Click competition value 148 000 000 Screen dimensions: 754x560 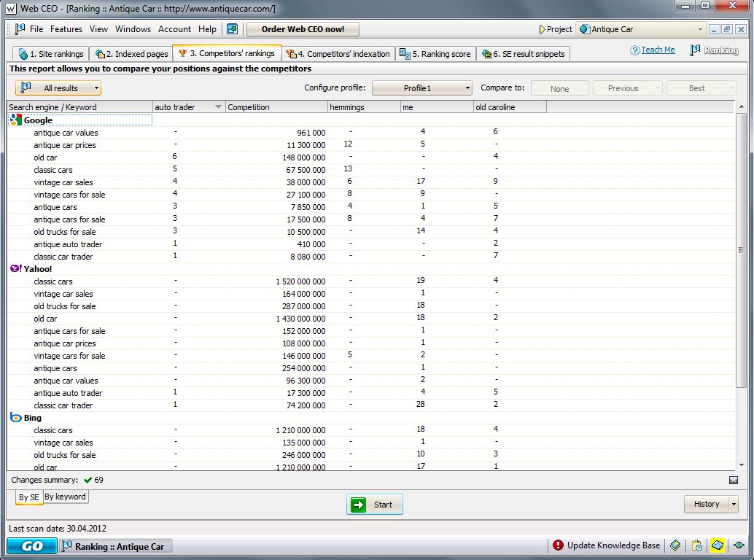pos(303,157)
